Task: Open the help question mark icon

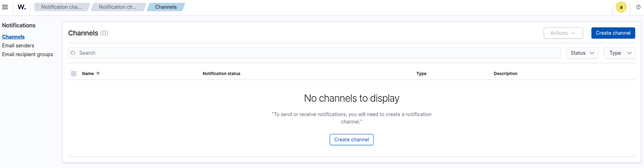Action: coord(638,7)
